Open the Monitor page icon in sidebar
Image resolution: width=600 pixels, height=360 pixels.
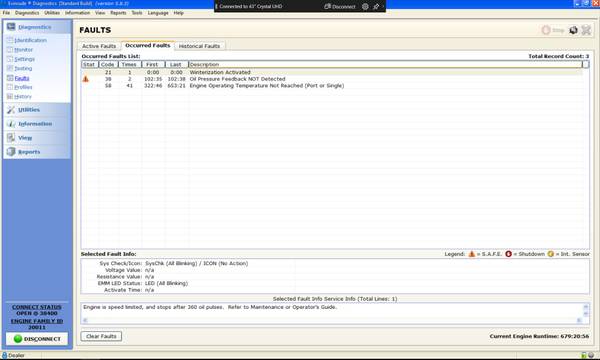10,49
